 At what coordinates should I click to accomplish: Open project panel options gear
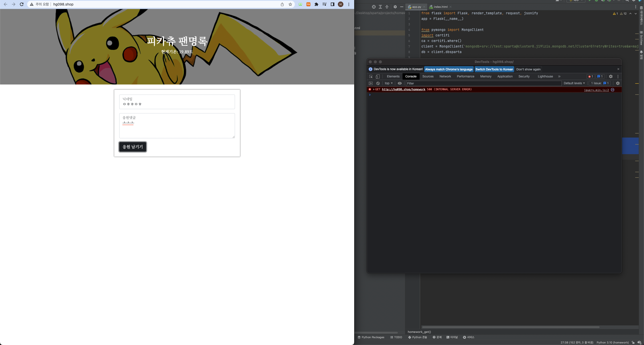(x=395, y=7)
